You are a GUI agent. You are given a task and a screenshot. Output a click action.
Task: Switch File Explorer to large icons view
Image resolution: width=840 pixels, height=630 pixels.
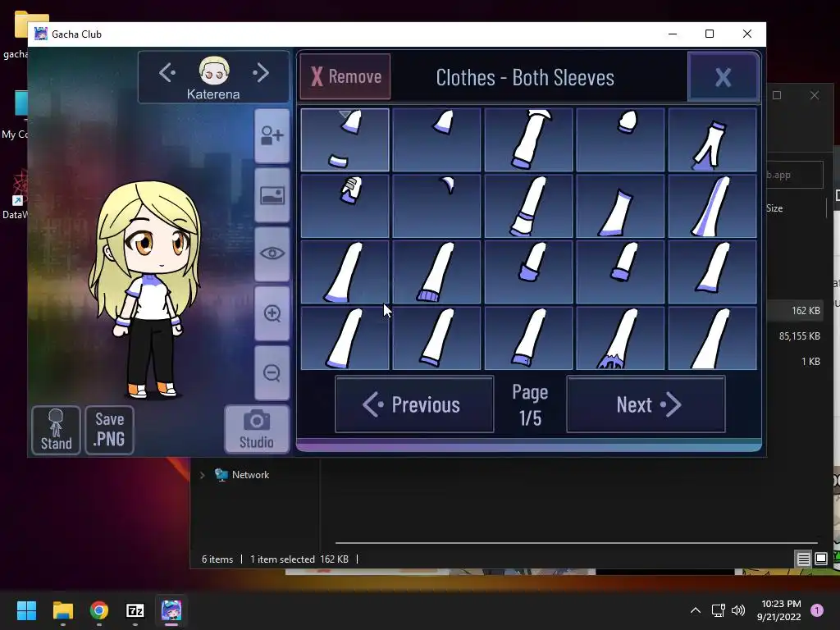(820, 559)
